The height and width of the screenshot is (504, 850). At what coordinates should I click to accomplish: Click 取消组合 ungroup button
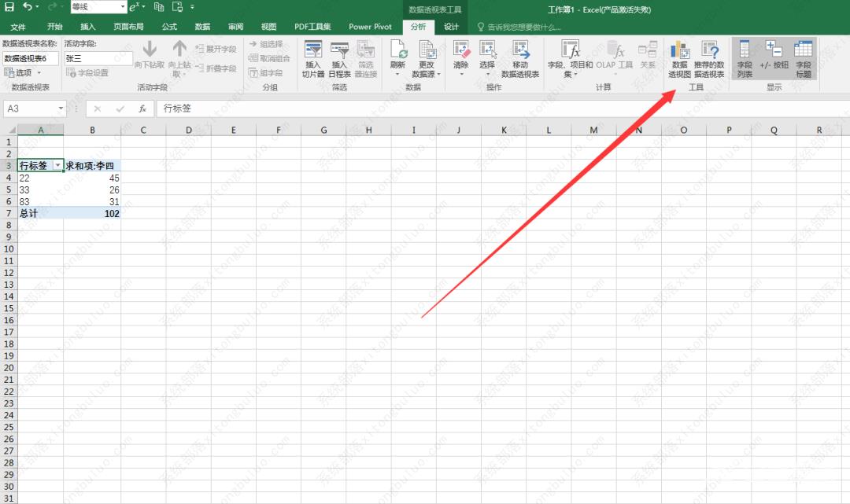[x=269, y=58]
